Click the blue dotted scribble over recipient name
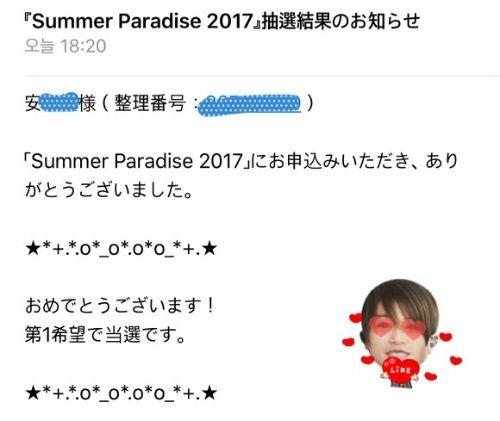Screen dimensions: 500x421 click(60, 102)
